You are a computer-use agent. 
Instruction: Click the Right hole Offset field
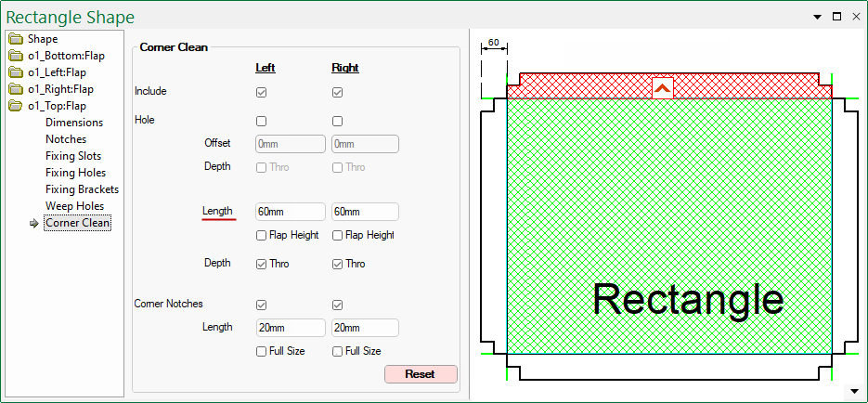366,144
